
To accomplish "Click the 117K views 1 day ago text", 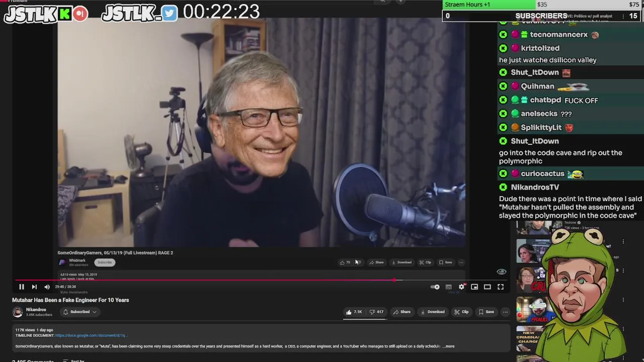I will 34,330.
